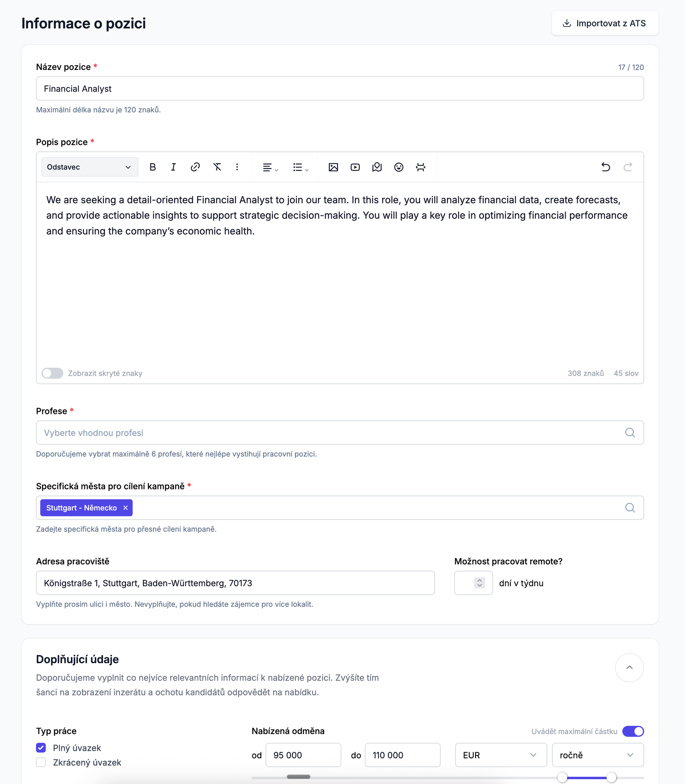Open the Odstavec paragraph style dropdown
The height and width of the screenshot is (784, 685).
pyautogui.click(x=89, y=167)
